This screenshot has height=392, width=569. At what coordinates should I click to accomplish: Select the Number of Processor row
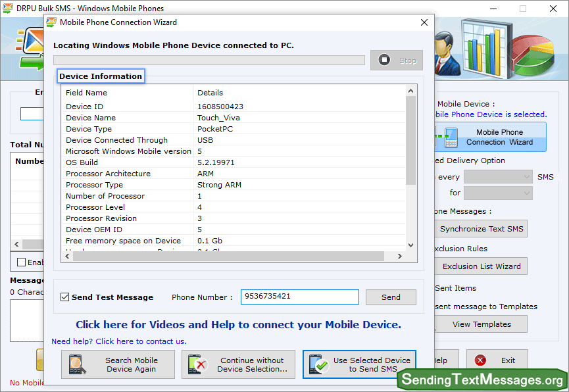click(234, 196)
